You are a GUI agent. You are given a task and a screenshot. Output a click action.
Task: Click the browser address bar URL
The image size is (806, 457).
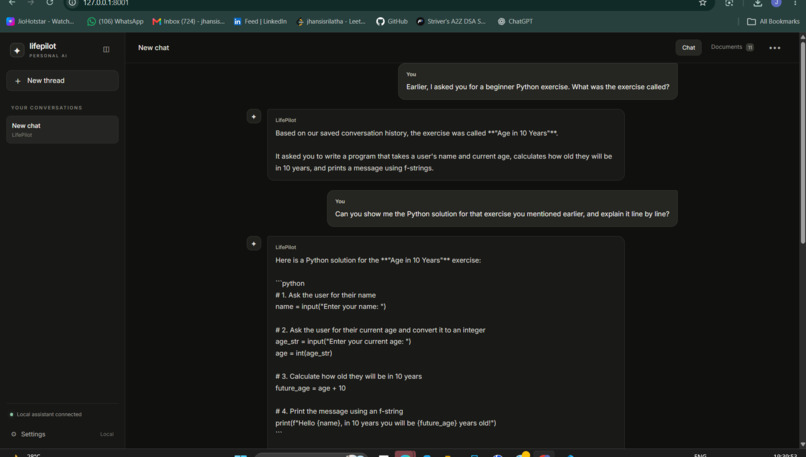click(x=106, y=3)
